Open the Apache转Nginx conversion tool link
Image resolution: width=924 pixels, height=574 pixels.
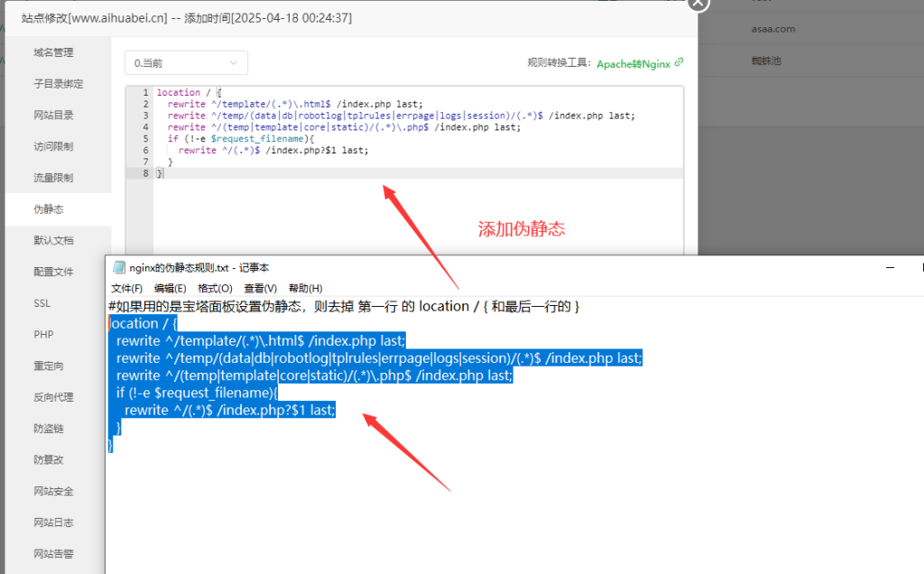point(633,63)
